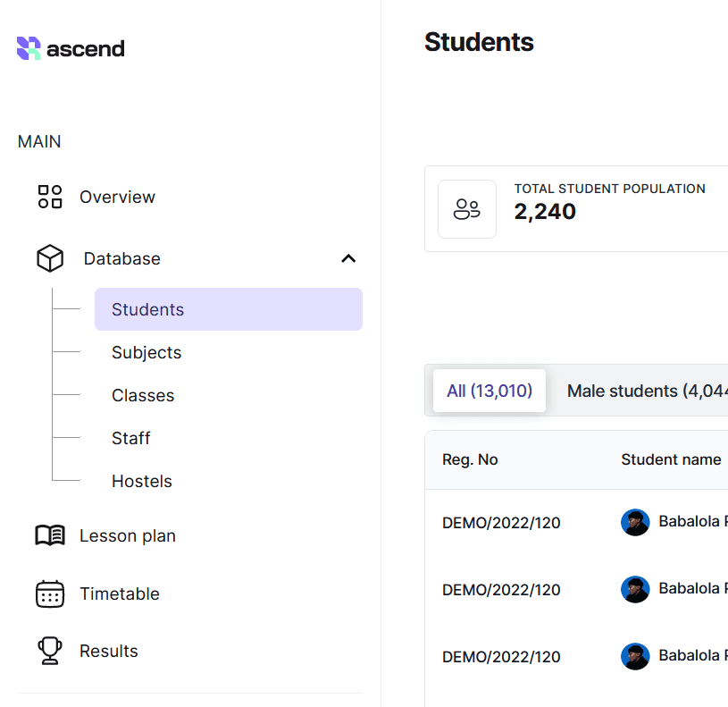Viewport: 728px width, 707px height.
Task: Click the Reg. No column header
Action: tap(470, 459)
